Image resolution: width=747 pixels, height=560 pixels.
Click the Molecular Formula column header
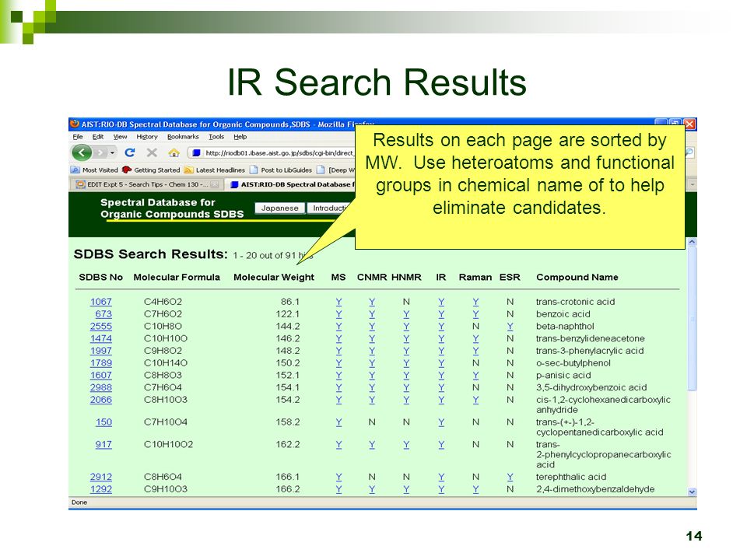[177, 277]
